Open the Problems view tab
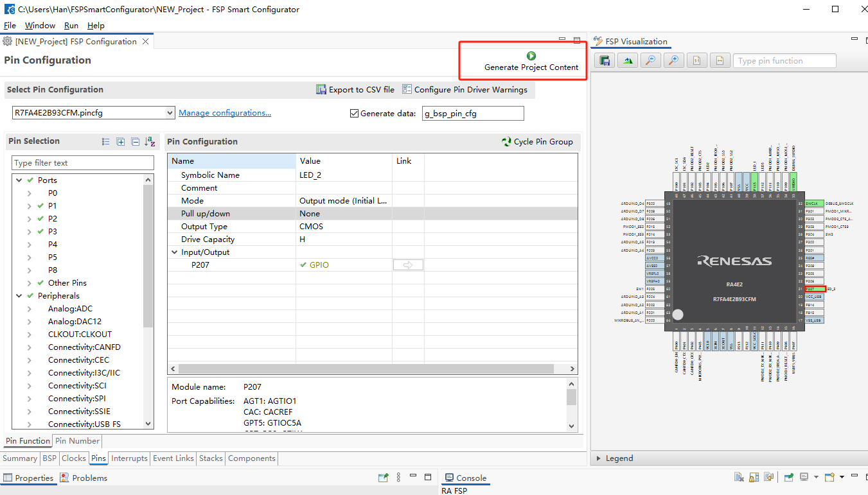This screenshot has height=495, width=868. tap(84, 478)
